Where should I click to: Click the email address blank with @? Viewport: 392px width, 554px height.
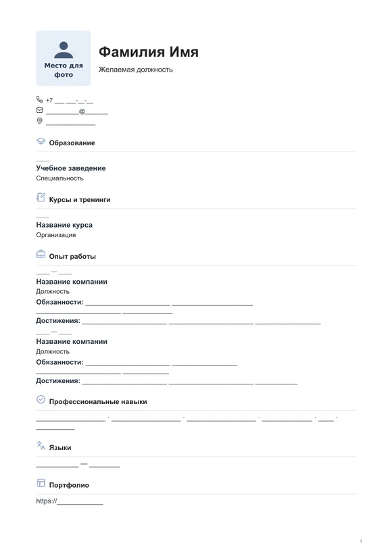click(x=77, y=111)
